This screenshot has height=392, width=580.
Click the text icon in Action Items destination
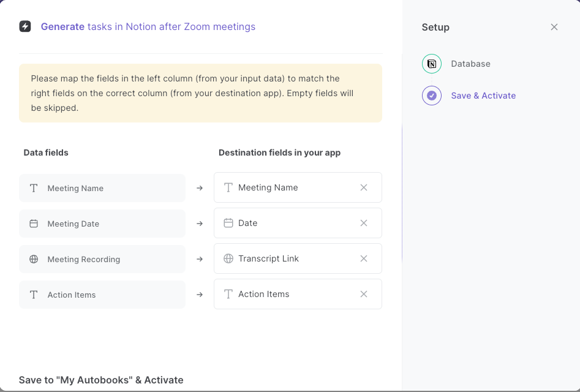click(x=228, y=294)
